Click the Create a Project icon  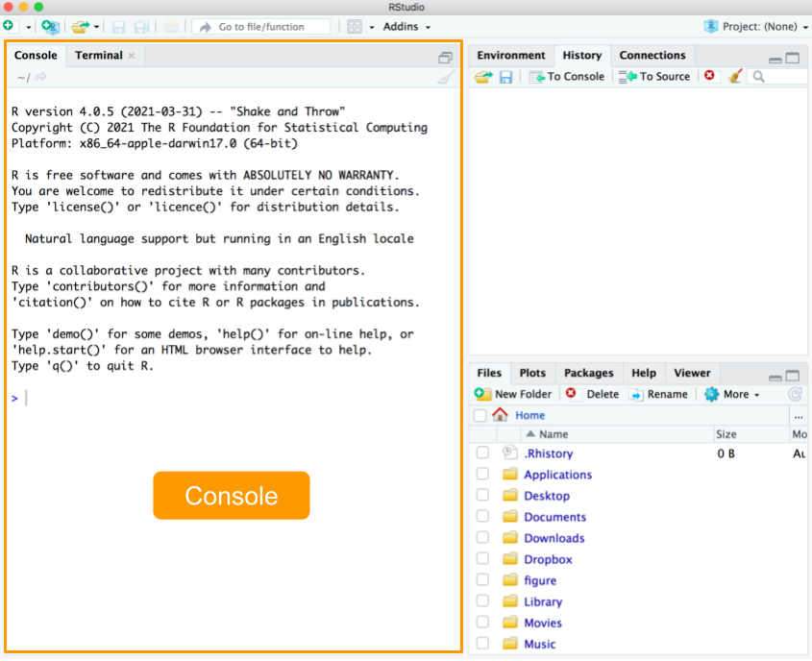[50, 26]
